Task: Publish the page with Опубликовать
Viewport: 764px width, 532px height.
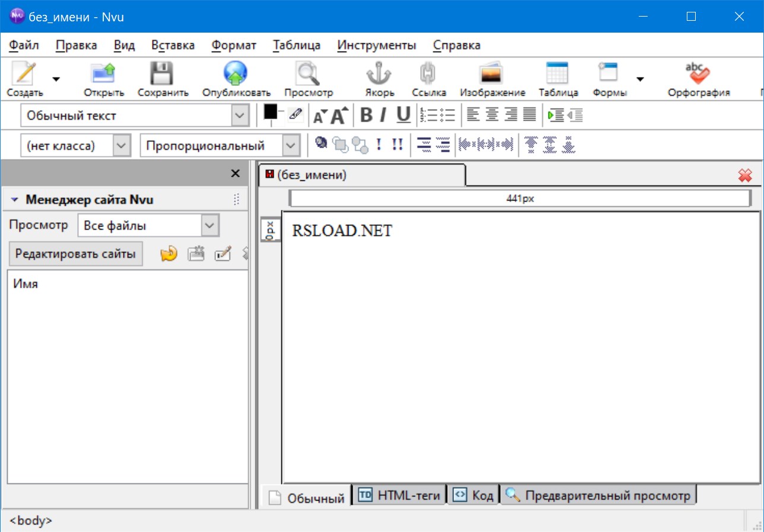Action: point(236,78)
